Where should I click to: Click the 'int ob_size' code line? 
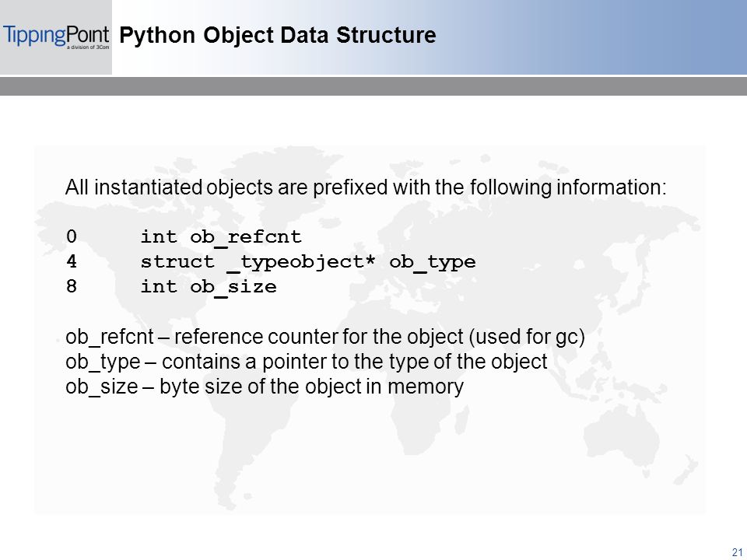(209, 287)
